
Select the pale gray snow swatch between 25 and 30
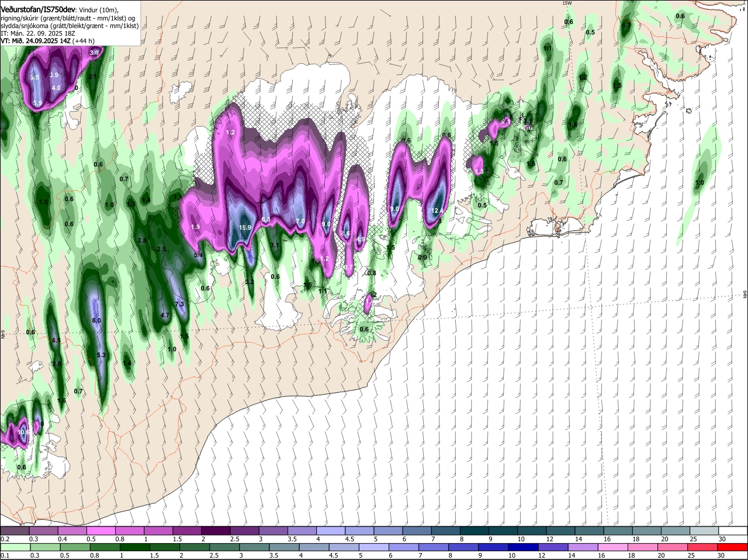click(x=705, y=530)
